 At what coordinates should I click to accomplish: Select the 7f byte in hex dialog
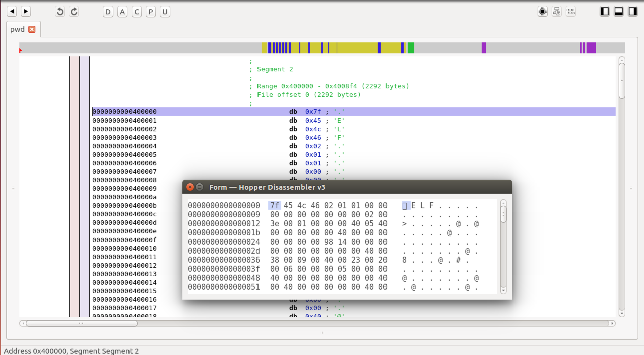[274, 206]
